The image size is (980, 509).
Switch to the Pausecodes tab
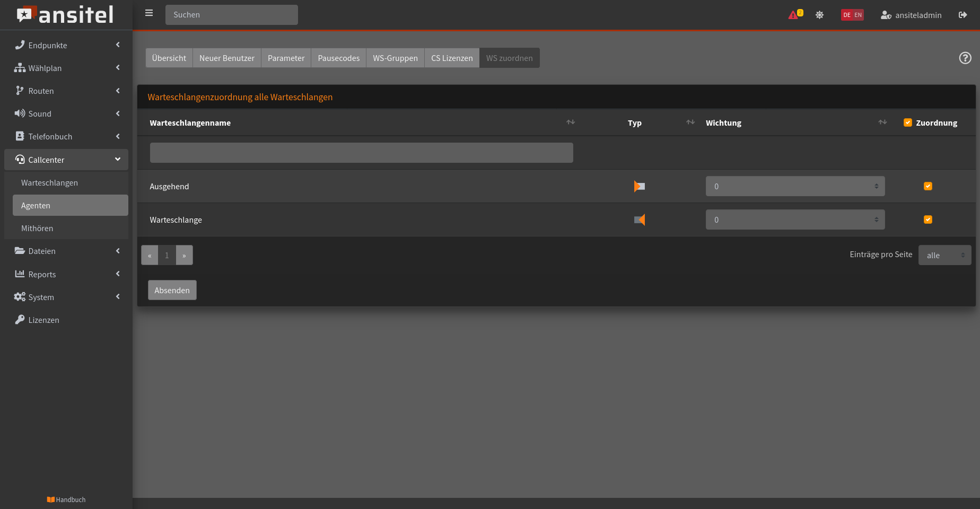(338, 58)
